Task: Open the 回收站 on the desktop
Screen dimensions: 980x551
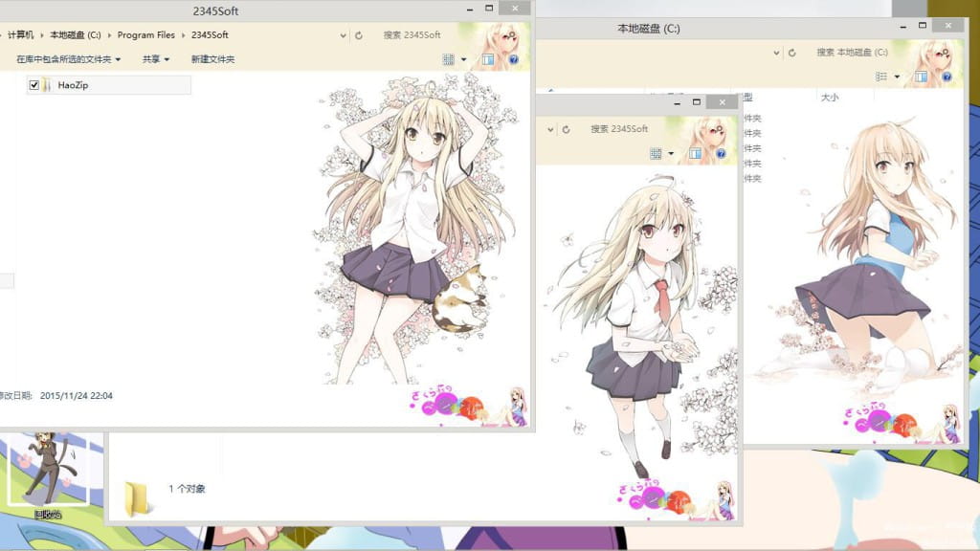Action: (45, 474)
